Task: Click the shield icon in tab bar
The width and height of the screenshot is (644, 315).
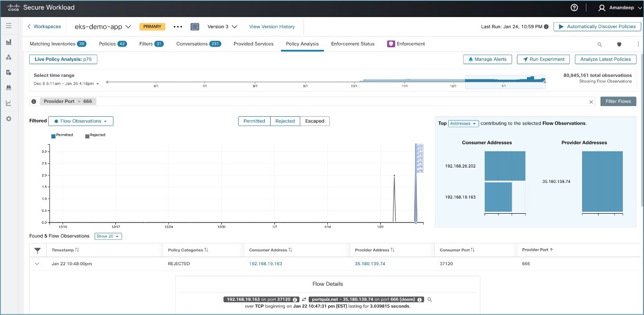Action: [619, 45]
